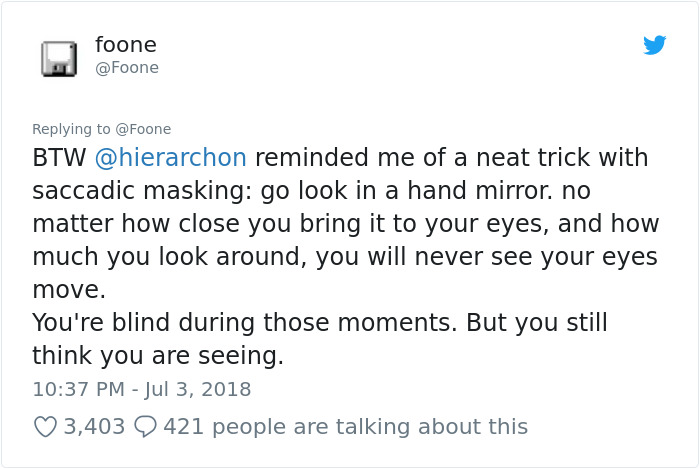The width and height of the screenshot is (700, 469).
Task: Click the "think you are seeing" line
Action: pyautogui.click(x=157, y=355)
